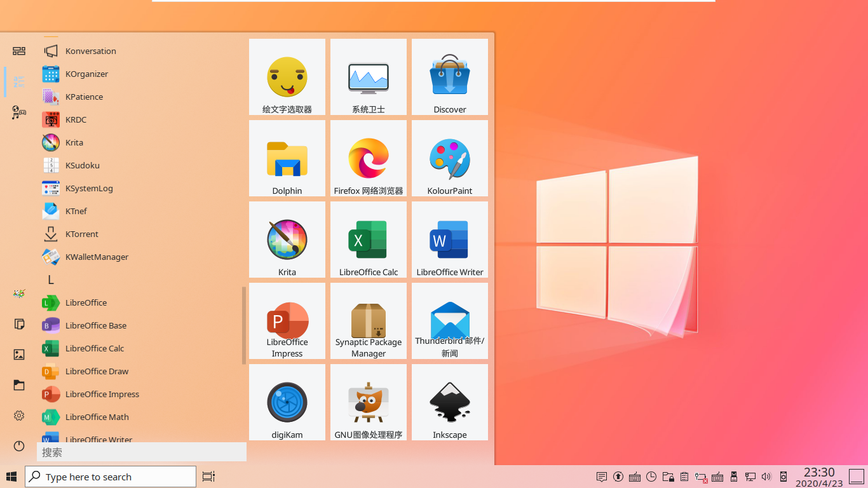Mute audio via the speaker tray icon
The height and width of the screenshot is (488, 868).
pos(766,477)
